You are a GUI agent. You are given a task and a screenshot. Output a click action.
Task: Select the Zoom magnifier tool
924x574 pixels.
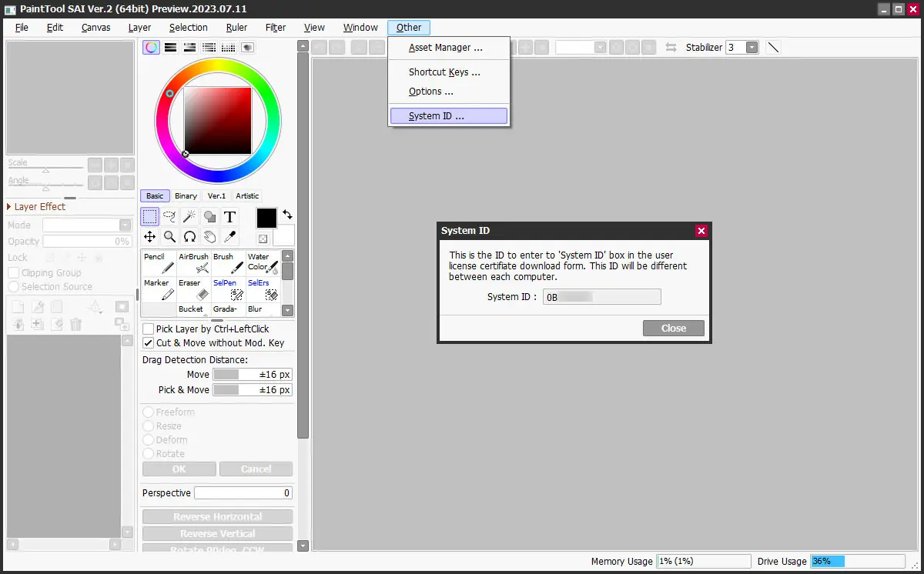pyautogui.click(x=170, y=237)
